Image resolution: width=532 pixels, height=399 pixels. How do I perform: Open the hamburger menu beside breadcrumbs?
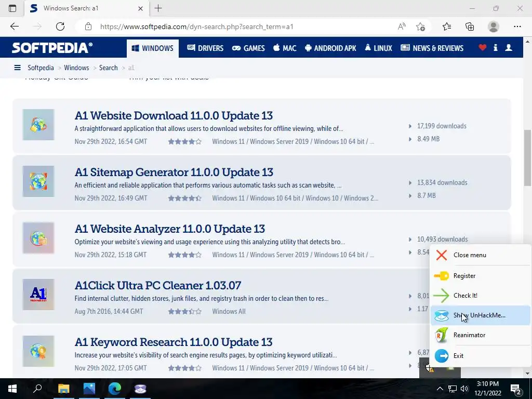(x=17, y=68)
